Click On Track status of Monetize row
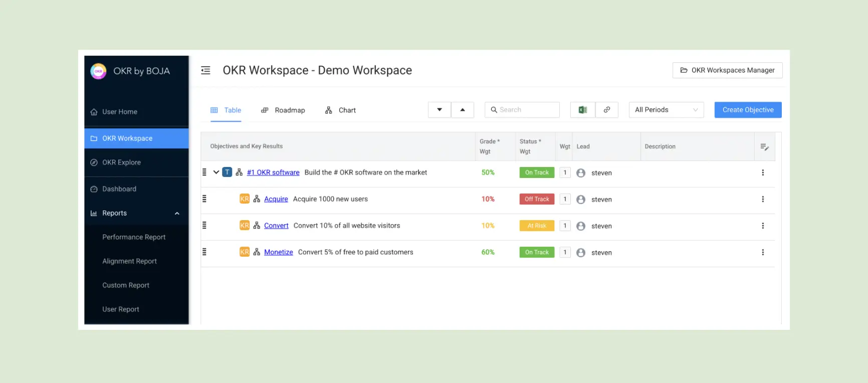Screen dimensions: 868x383 click(537, 252)
